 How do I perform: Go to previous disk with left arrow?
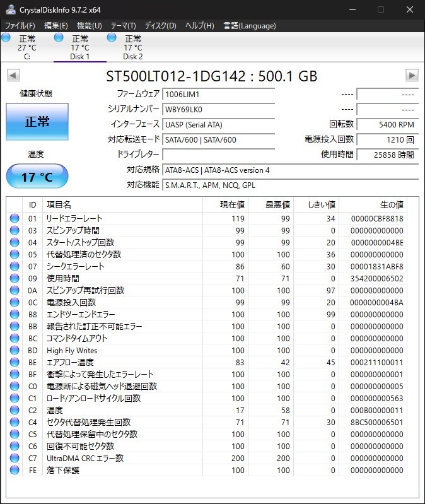click(13, 76)
